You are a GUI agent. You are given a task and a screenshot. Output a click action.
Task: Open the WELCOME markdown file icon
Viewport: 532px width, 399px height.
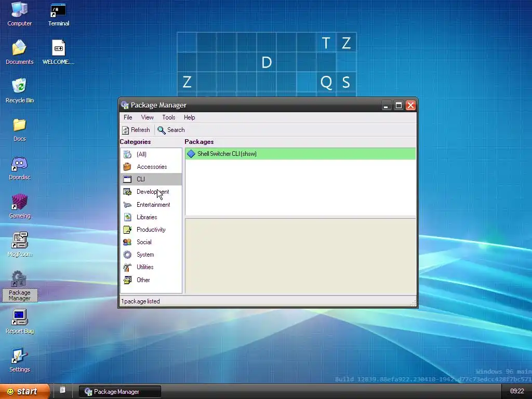(x=58, y=52)
